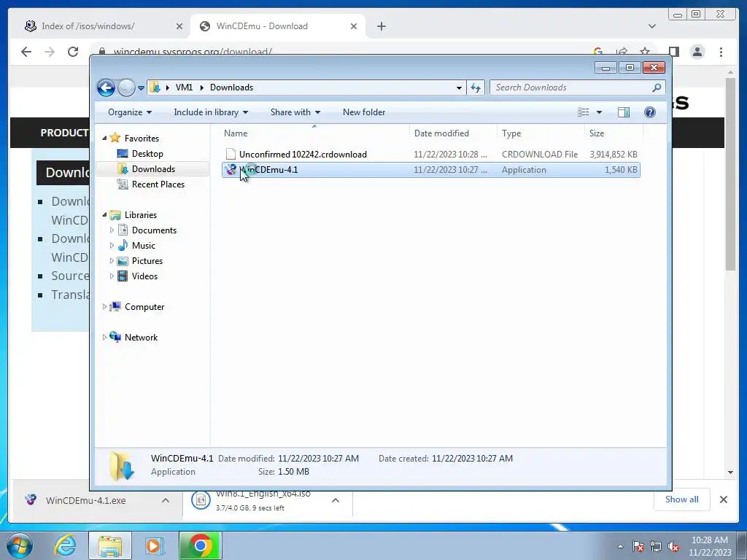Open a new Chrome tab
This screenshot has width=747, height=560.
[x=381, y=26]
